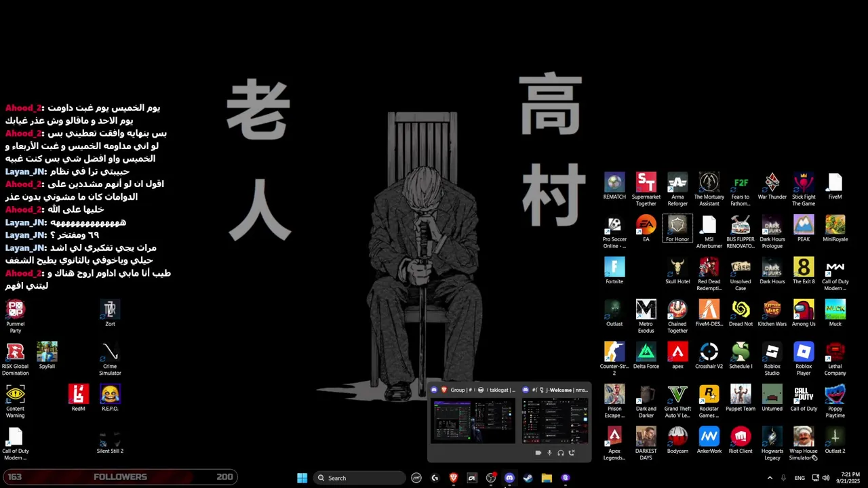Select the MSI Afterburner file icon

[x=709, y=232]
